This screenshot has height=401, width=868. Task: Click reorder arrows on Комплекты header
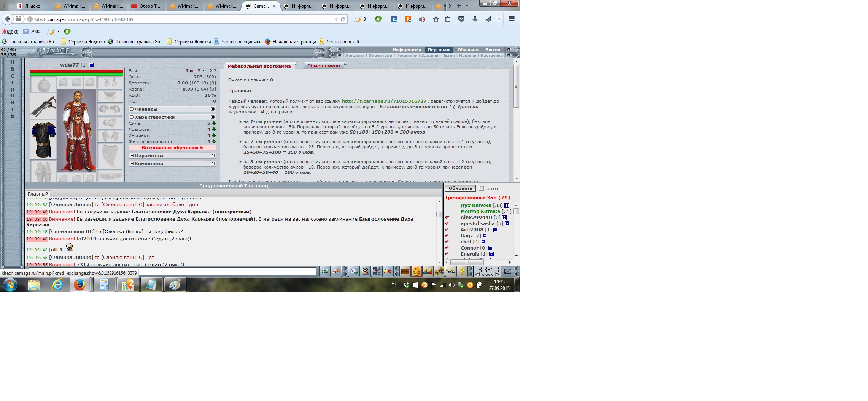(213, 164)
